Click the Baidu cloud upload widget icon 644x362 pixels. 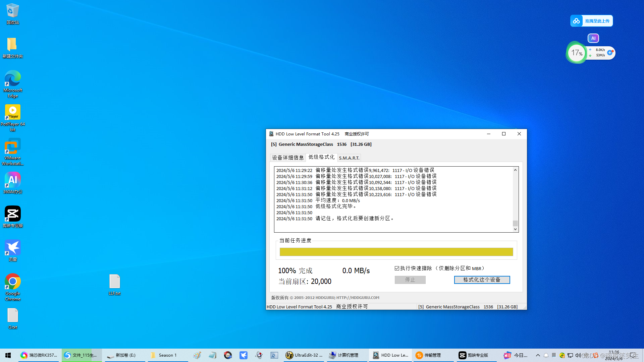point(576,21)
